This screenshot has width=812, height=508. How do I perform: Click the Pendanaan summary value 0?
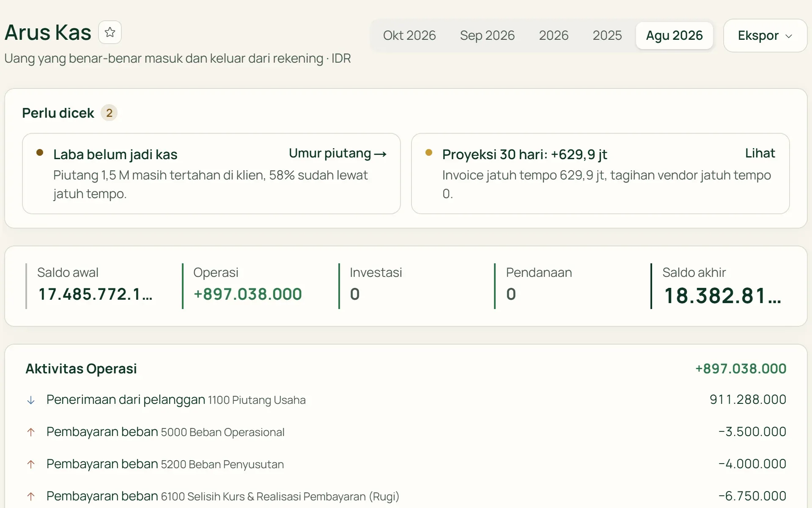pyautogui.click(x=511, y=294)
